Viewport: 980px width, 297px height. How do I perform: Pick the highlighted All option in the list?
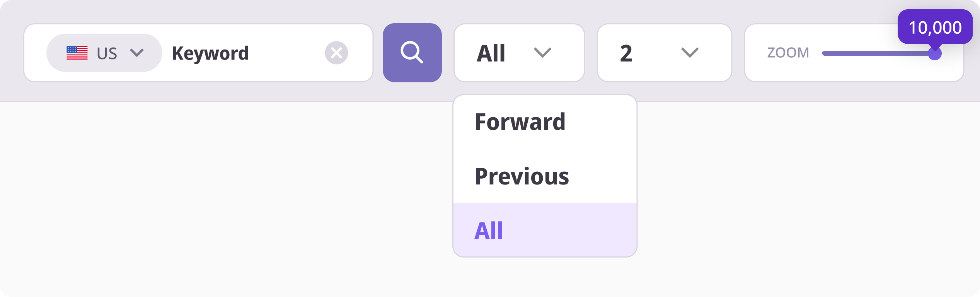coord(489,231)
